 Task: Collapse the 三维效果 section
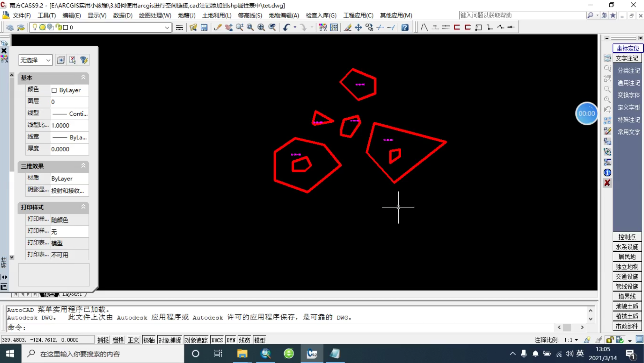tap(83, 166)
